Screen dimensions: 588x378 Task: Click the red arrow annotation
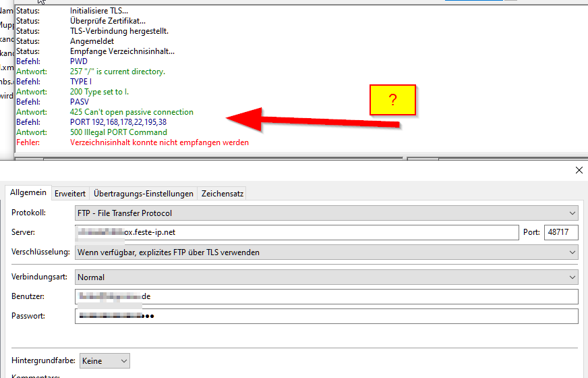point(317,120)
